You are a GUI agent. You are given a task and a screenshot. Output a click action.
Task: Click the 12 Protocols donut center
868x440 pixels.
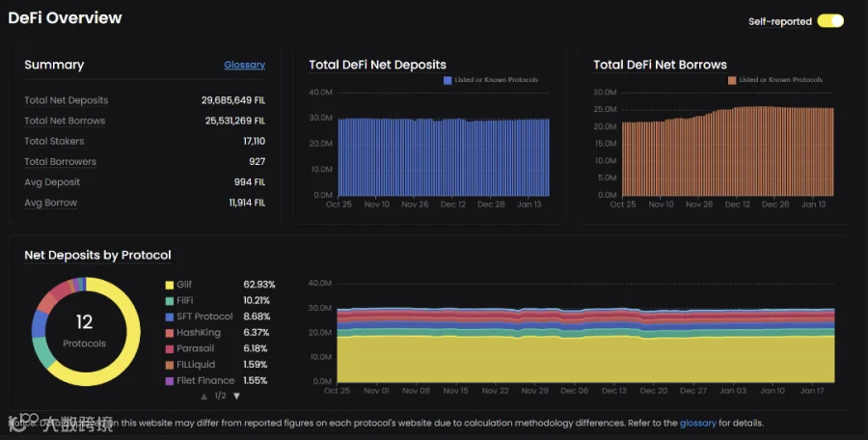pos(84,331)
